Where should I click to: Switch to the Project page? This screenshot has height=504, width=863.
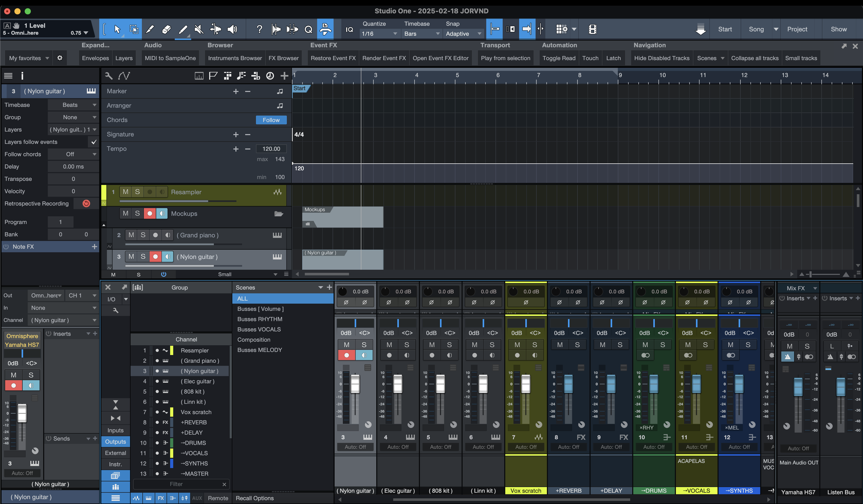tap(797, 29)
